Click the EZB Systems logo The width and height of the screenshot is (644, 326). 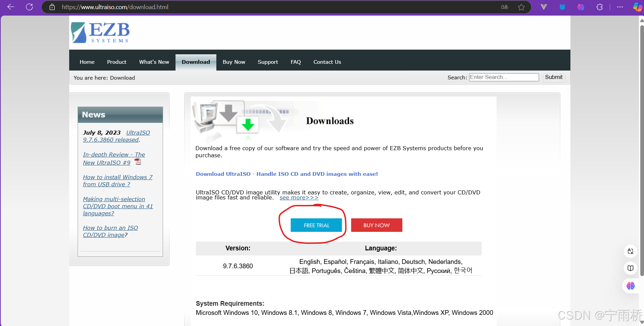100,32
